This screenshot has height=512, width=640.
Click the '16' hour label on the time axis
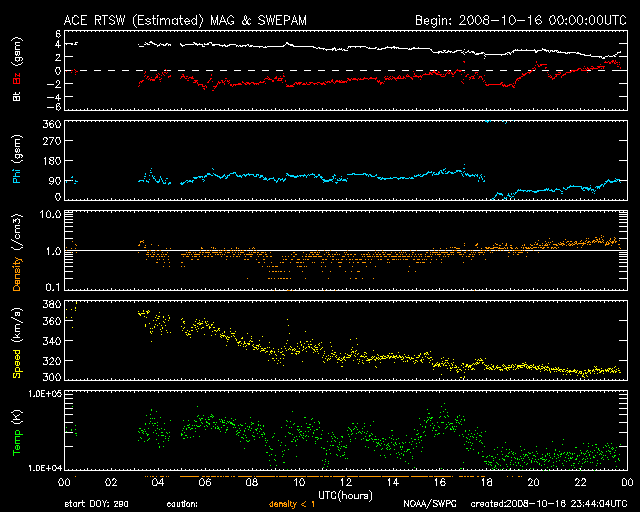tap(440, 482)
